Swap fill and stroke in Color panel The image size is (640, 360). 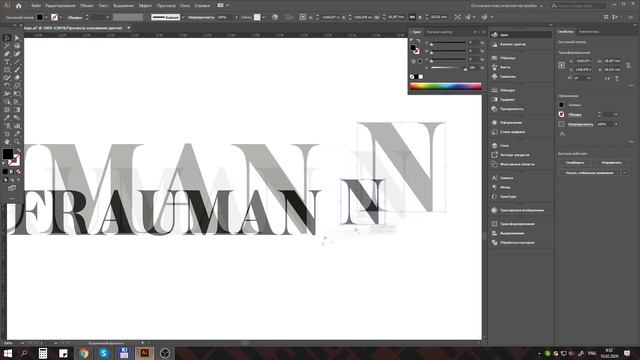[x=418, y=41]
